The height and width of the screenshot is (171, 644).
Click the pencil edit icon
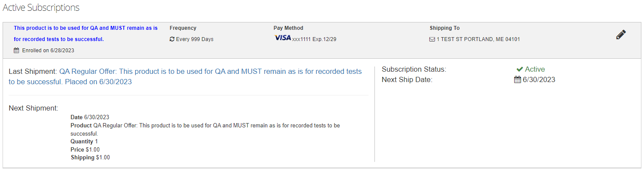coord(621,35)
